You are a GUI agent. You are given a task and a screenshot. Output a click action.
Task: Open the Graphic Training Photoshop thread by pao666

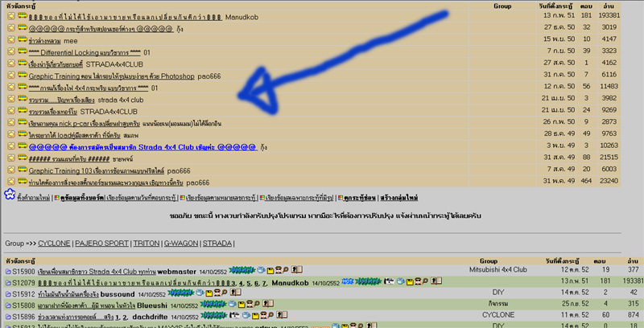coord(111,76)
